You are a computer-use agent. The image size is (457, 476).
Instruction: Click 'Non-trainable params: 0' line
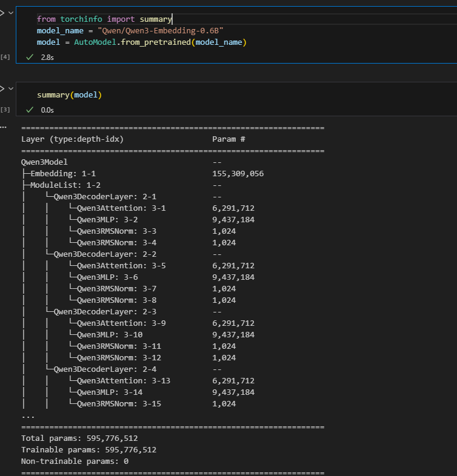point(75,461)
